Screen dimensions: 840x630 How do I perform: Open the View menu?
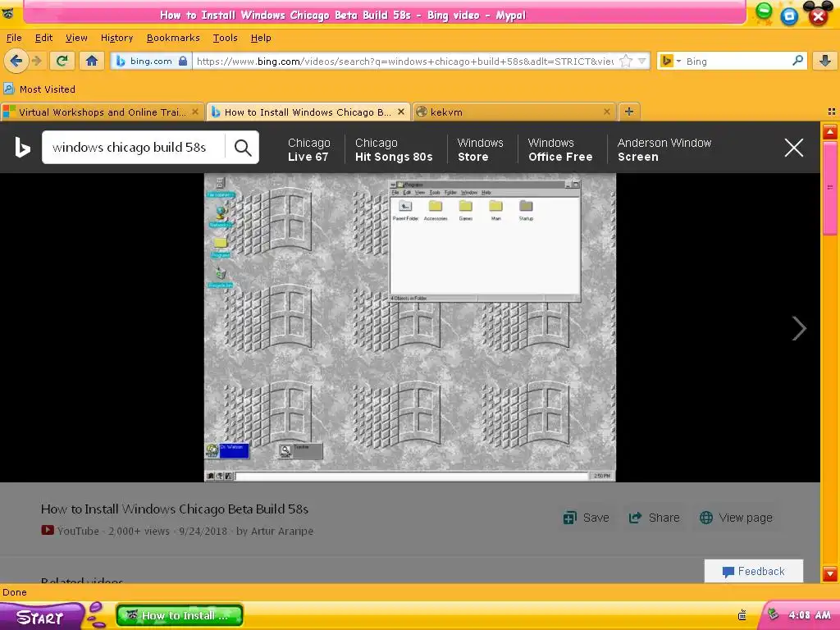76,38
